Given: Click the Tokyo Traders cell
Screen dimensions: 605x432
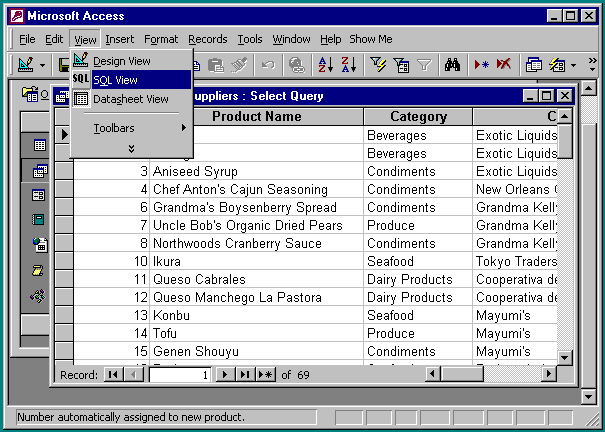Looking at the screenshot, I should [x=515, y=261].
